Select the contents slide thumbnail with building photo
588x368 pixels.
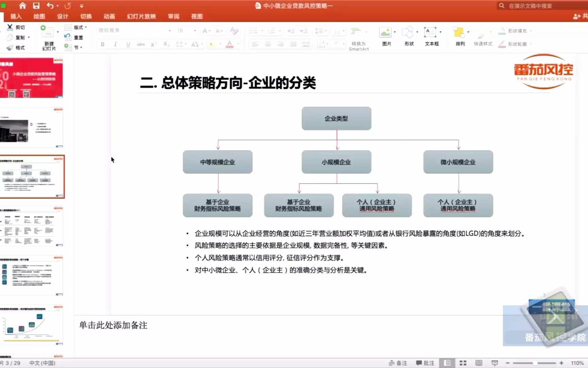point(31,127)
